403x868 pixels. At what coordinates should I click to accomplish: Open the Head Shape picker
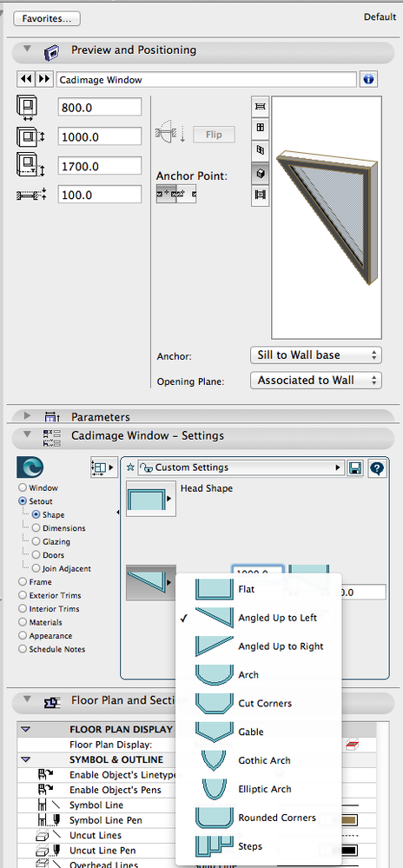pos(151,499)
